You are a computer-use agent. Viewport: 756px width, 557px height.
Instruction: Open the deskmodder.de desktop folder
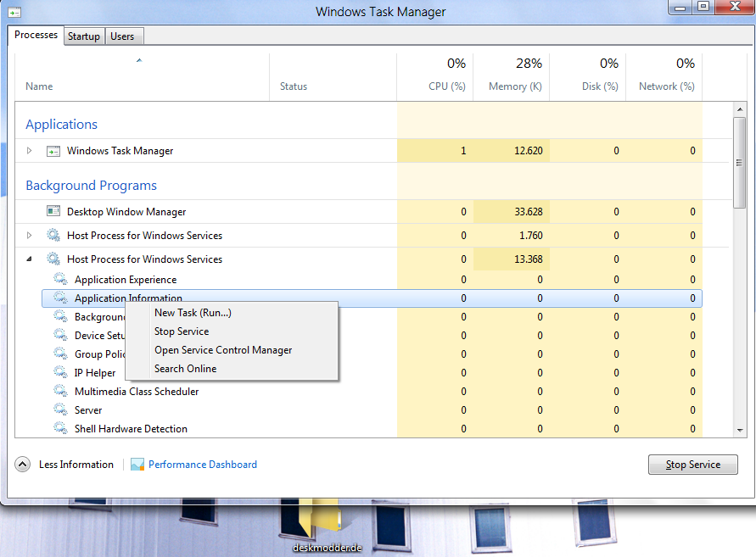(327, 526)
